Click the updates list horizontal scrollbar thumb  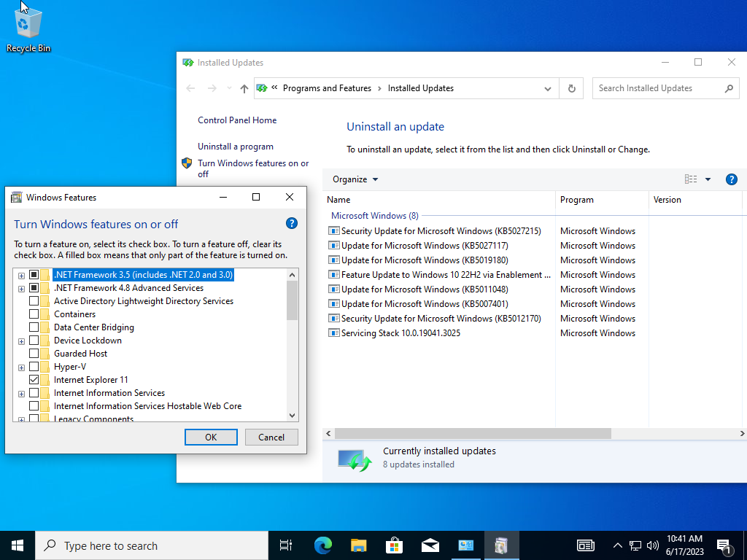pos(473,433)
